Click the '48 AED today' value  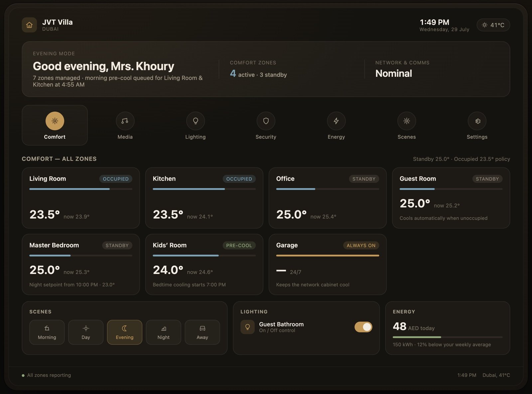414,327
